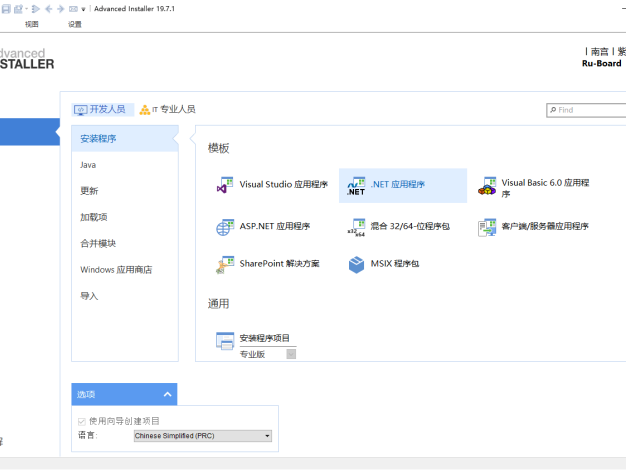This screenshot has width=626, height=470.
Task: Click the Back arrow in quick access toolbar
Action: [48, 9]
